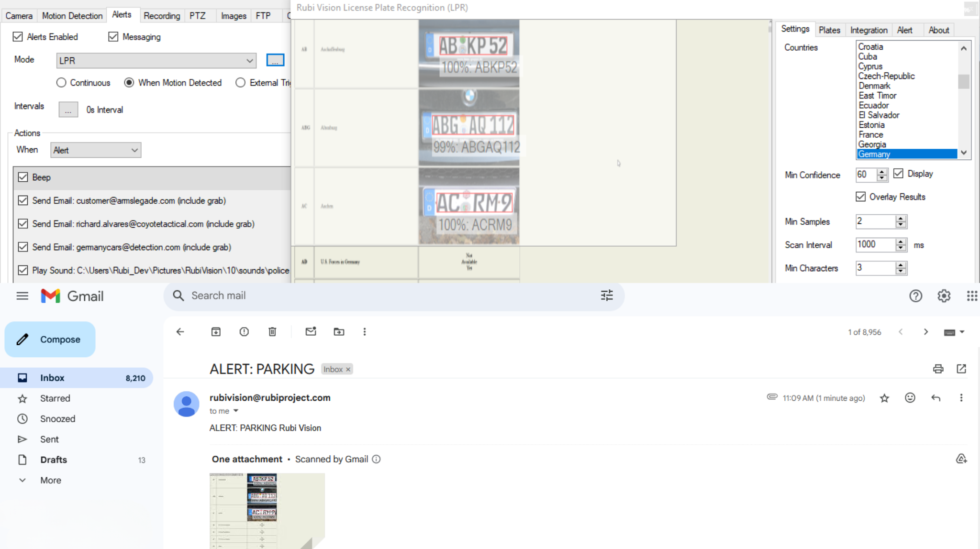
Task: Add emoji reaction to the email
Action: (910, 398)
